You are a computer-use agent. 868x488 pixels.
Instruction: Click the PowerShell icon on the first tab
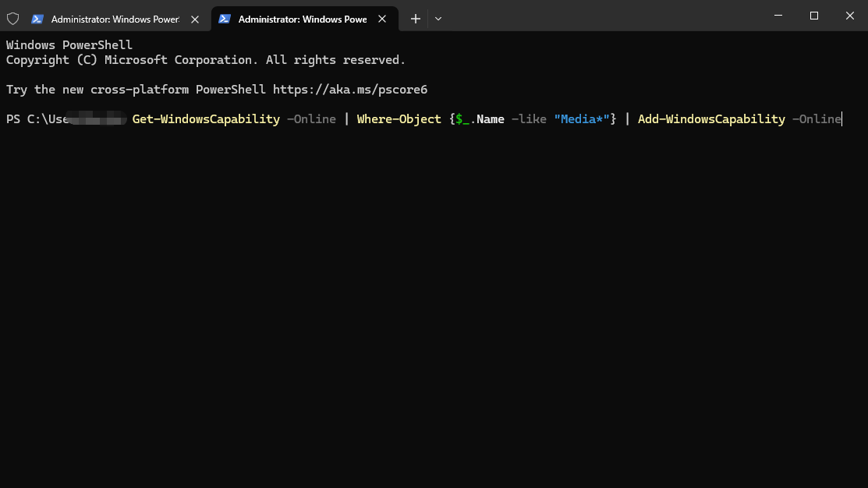(x=37, y=19)
